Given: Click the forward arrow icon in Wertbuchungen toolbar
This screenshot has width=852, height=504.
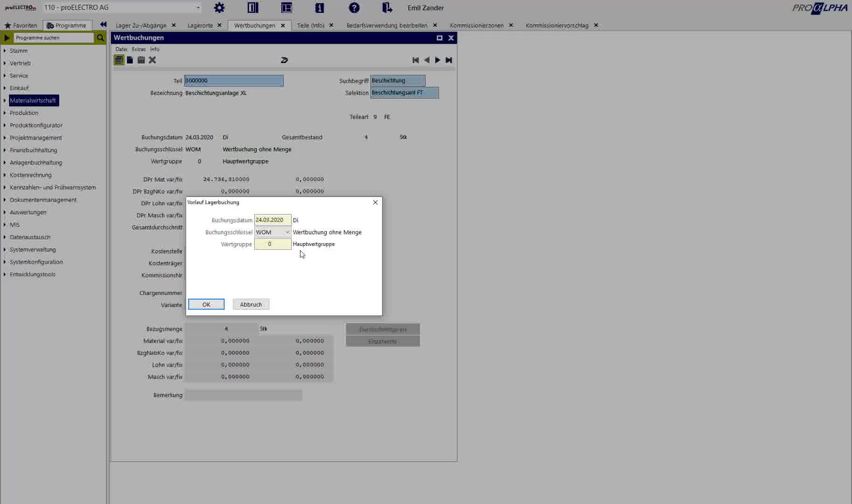Looking at the screenshot, I should pos(284,60).
